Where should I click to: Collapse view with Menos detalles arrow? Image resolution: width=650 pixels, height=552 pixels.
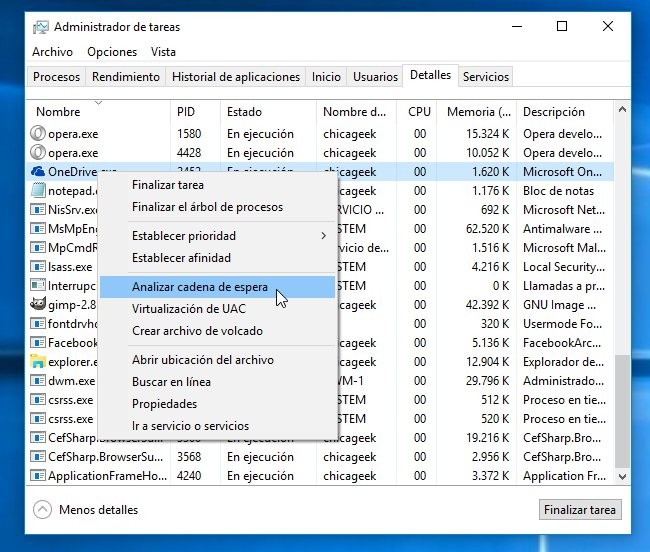click(x=43, y=510)
